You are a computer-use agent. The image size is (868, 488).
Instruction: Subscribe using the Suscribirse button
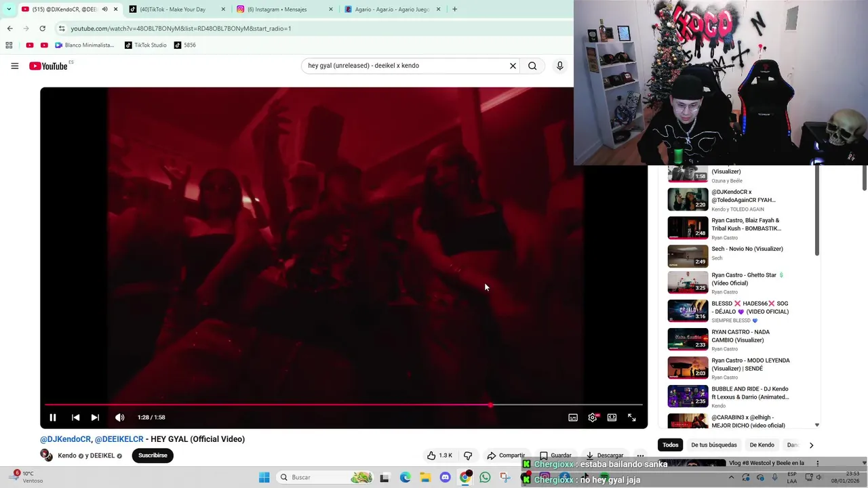pos(153,455)
